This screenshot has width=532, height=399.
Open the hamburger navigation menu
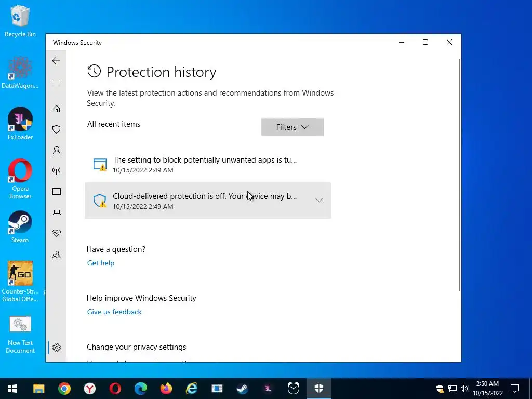[56, 84]
